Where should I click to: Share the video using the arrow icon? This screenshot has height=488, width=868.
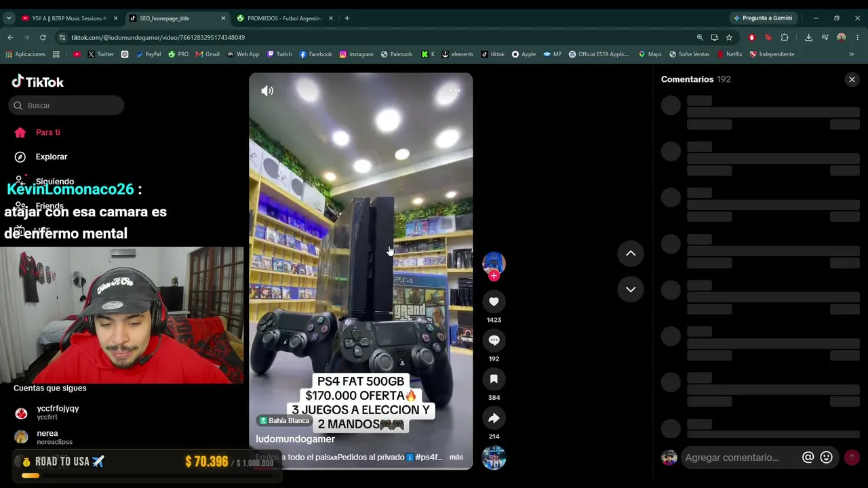[x=494, y=418]
